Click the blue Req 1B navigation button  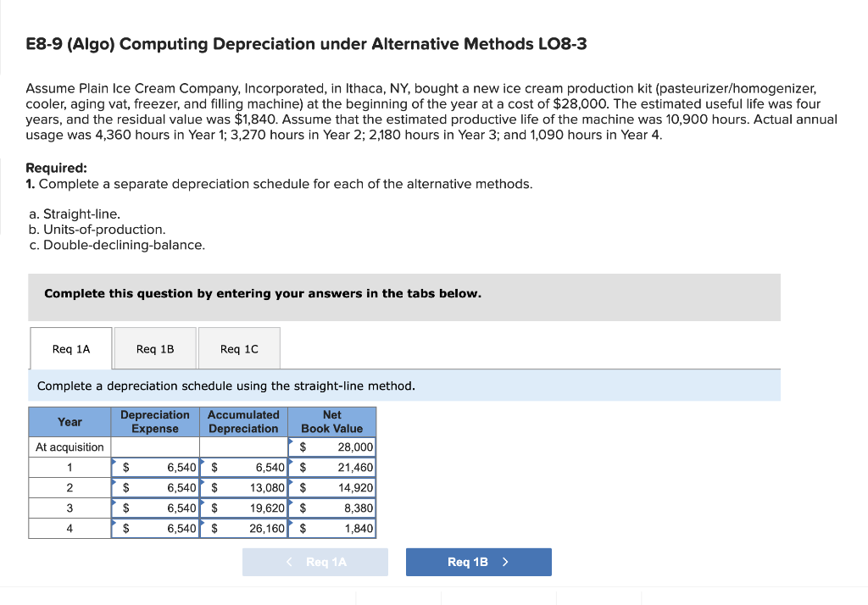[478, 561]
